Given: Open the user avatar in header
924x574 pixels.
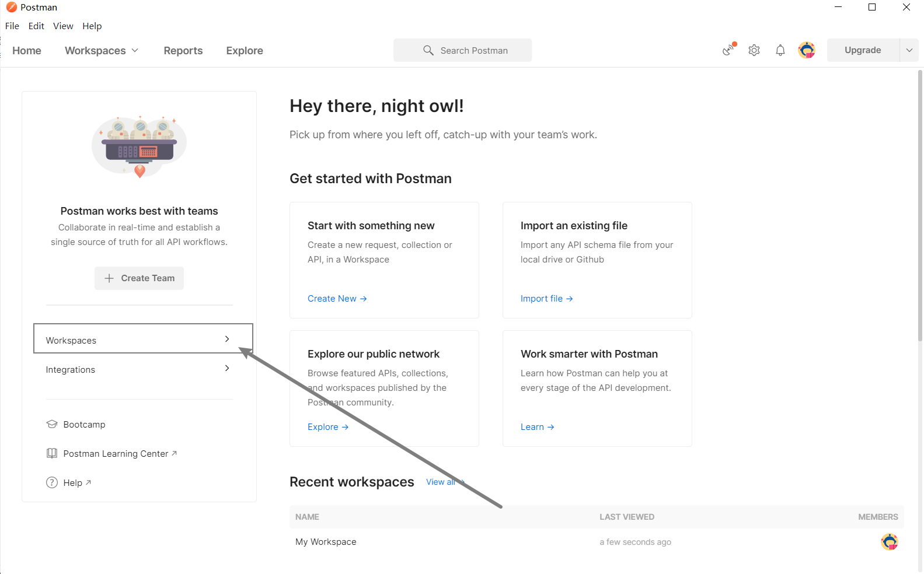Looking at the screenshot, I should click(807, 50).
